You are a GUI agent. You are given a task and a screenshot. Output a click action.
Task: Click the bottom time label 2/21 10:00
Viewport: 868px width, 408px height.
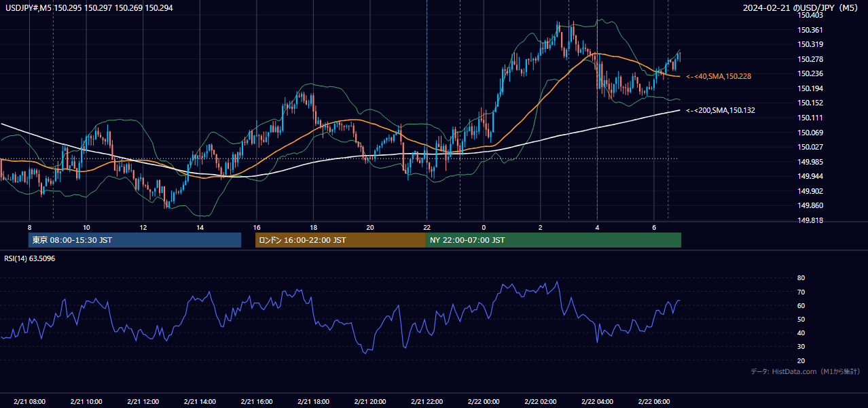click(x=86, y=402)
